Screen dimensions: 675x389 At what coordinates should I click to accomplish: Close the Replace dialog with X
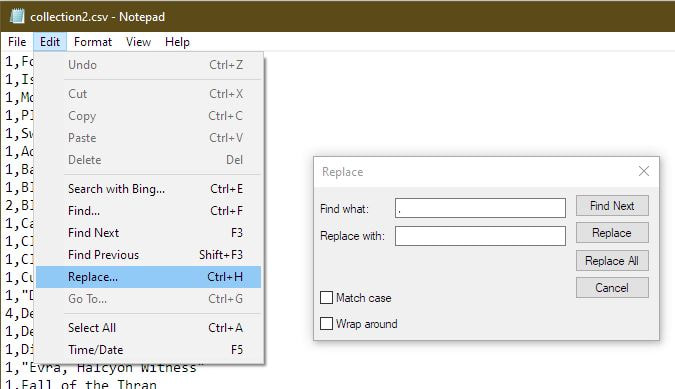(644, 171)
